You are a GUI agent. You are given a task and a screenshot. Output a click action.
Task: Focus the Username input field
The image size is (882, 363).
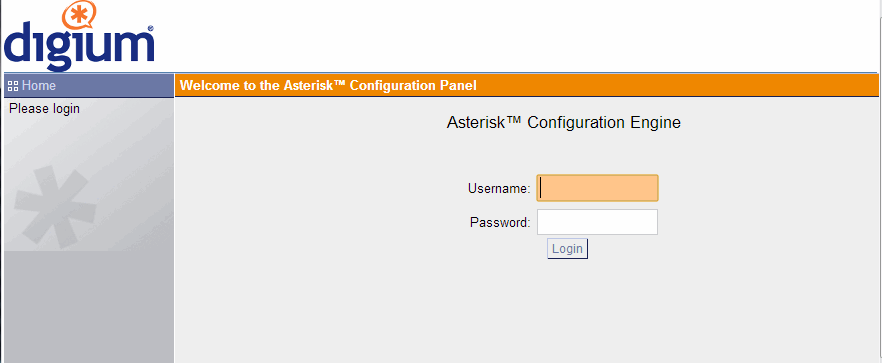[x=597, y=188]
